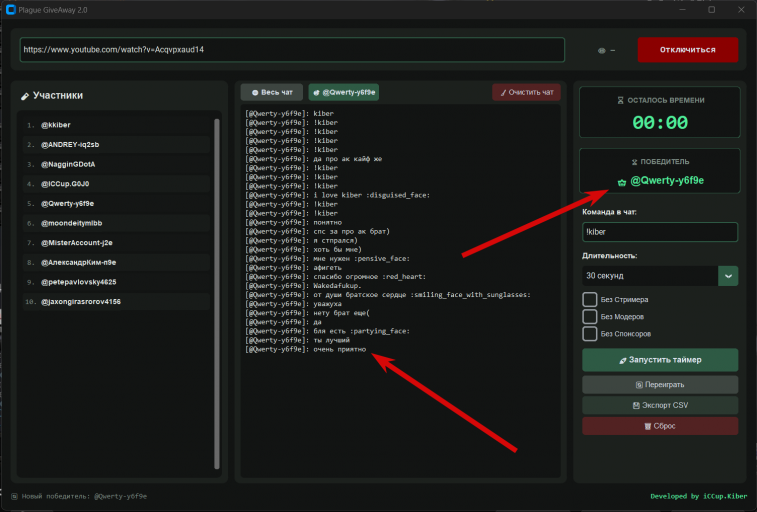The image size is (757, 512).
Task: Click the hourglass icon by Осталось времени
Action: (620, 100)
